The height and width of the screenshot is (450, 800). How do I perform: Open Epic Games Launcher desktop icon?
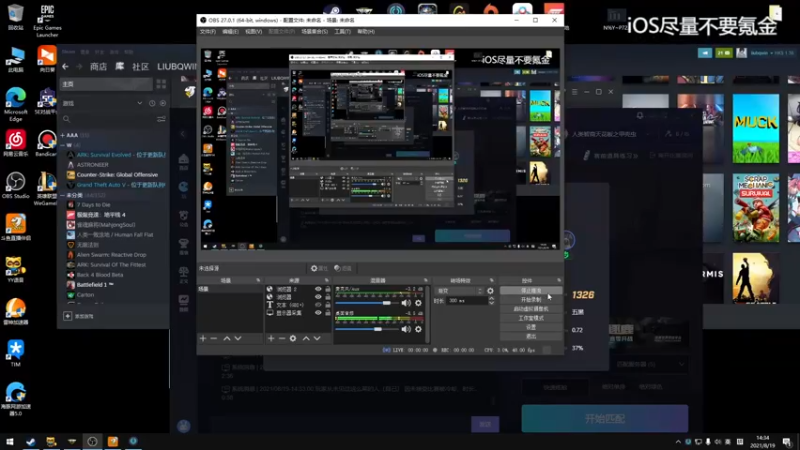click(47, 20)
